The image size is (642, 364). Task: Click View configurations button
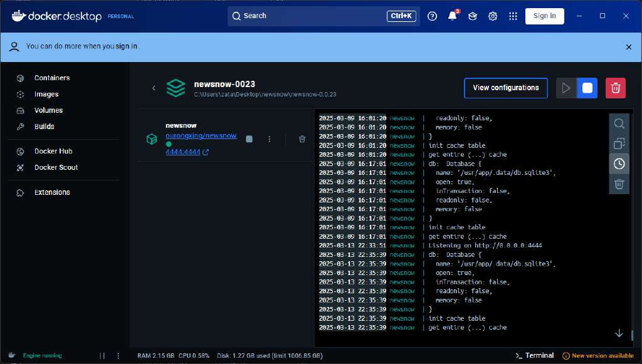[506, 88]
